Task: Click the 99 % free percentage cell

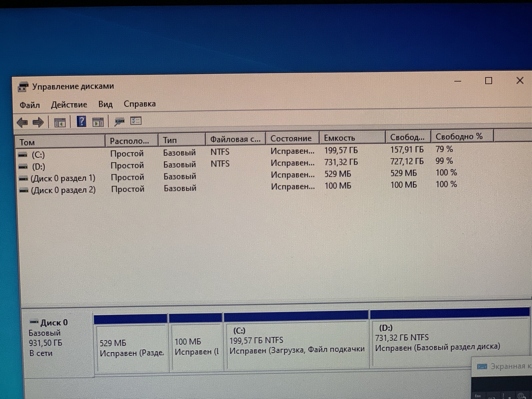Action: tap(444, 161)
